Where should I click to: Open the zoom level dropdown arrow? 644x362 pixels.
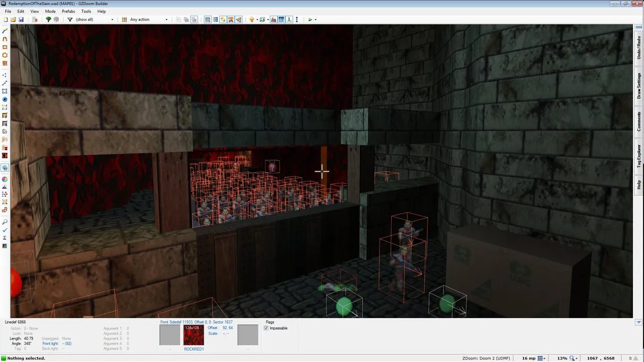pos(577,358)
